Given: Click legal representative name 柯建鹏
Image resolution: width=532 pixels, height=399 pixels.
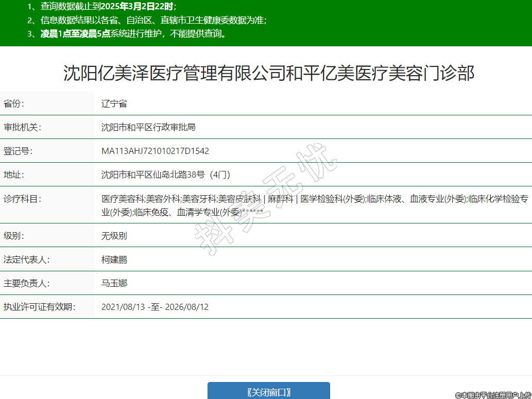Looking at the screenshot, I should coord(114,259).
